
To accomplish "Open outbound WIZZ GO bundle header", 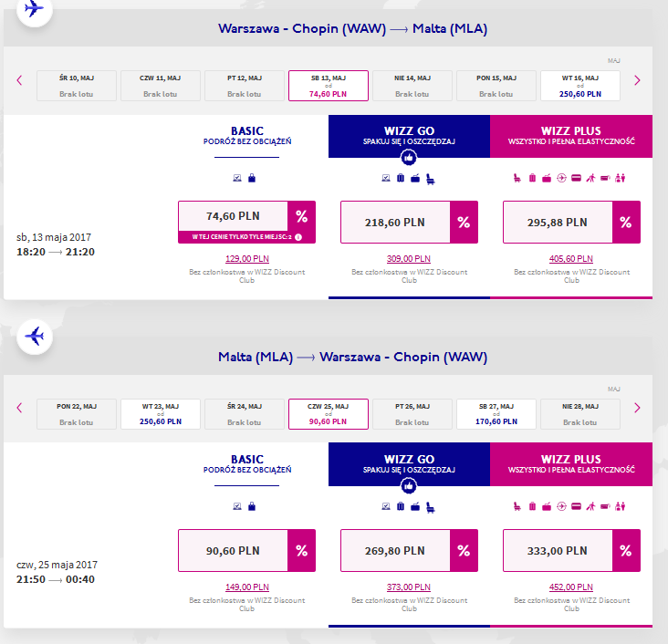I will pos(409,136).
